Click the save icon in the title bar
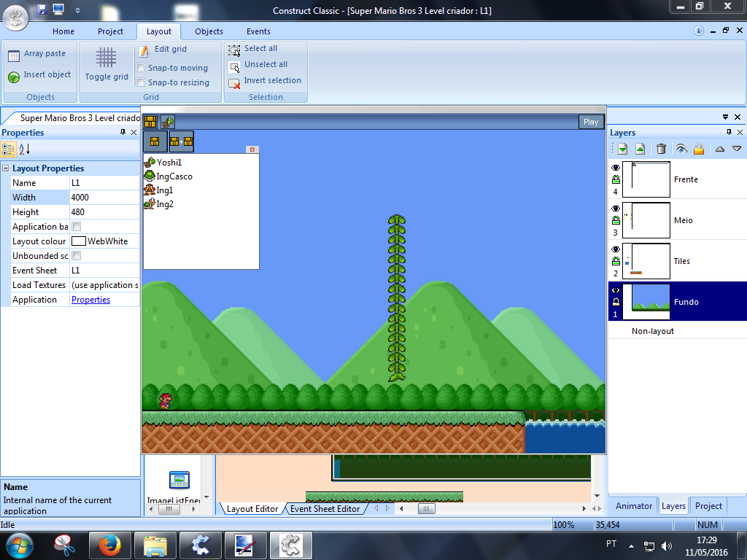Image resolution: width=747 pixels, height=560 pixels. tap(42, 9)
